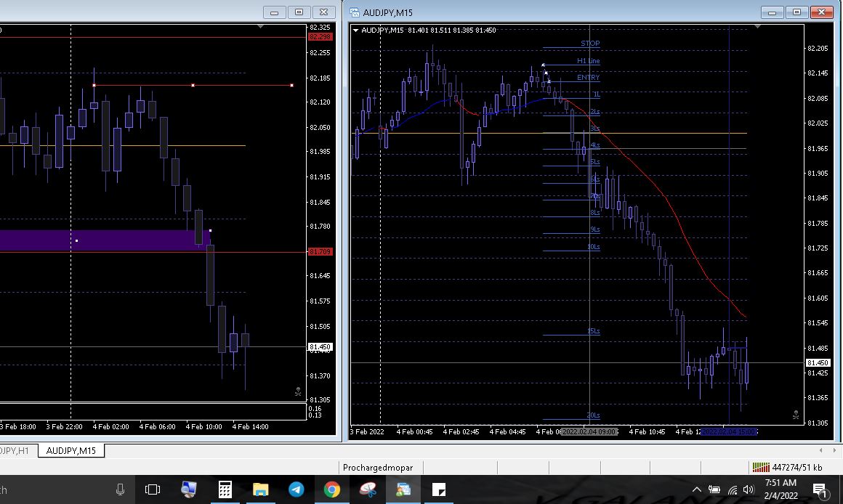843x504 pixels.
Task: Click the 2022.02.04 09:00 time marker
Action: tap(589, 431)
